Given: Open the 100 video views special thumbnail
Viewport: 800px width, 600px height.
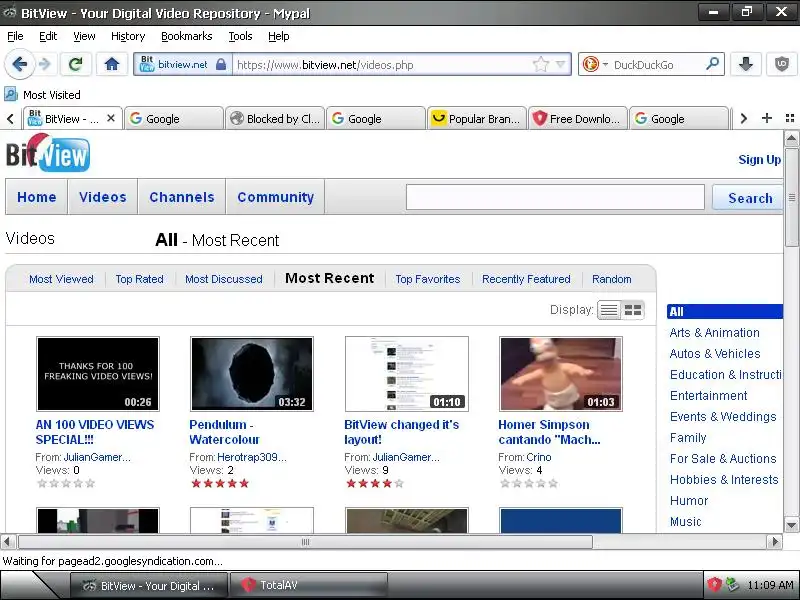Looking at the screenshot, I should coord(98,374).
